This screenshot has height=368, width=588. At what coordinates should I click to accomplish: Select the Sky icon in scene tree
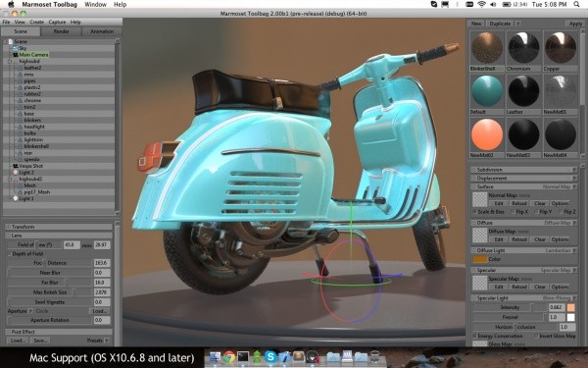point(16,48)
